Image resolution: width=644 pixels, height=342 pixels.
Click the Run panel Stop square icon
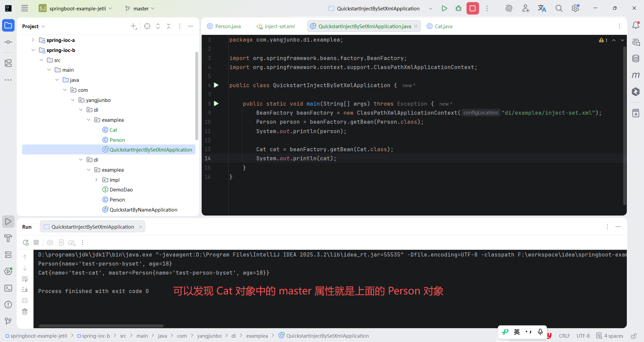tap(36, 242)
